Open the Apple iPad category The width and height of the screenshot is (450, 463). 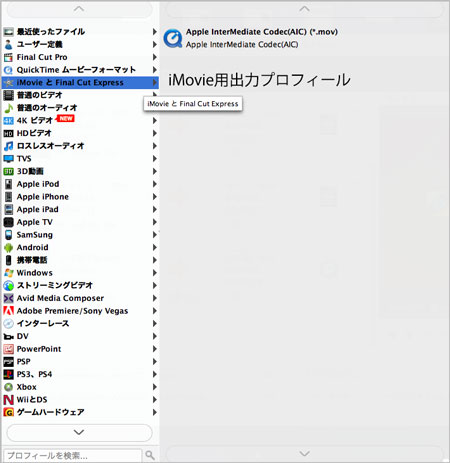click(x=80, y=209)
